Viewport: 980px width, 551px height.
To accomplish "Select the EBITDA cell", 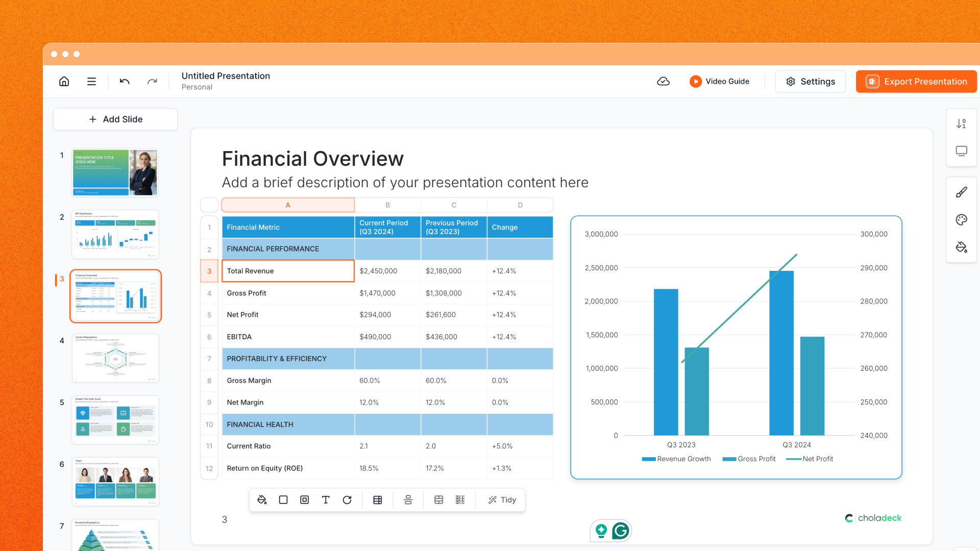I will (288, 337).
